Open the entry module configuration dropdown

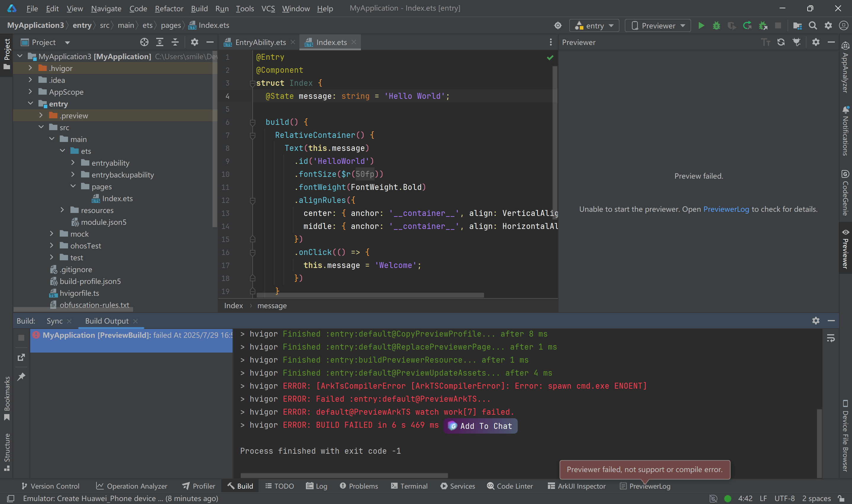pyautogui.click(x=594, y=25)
